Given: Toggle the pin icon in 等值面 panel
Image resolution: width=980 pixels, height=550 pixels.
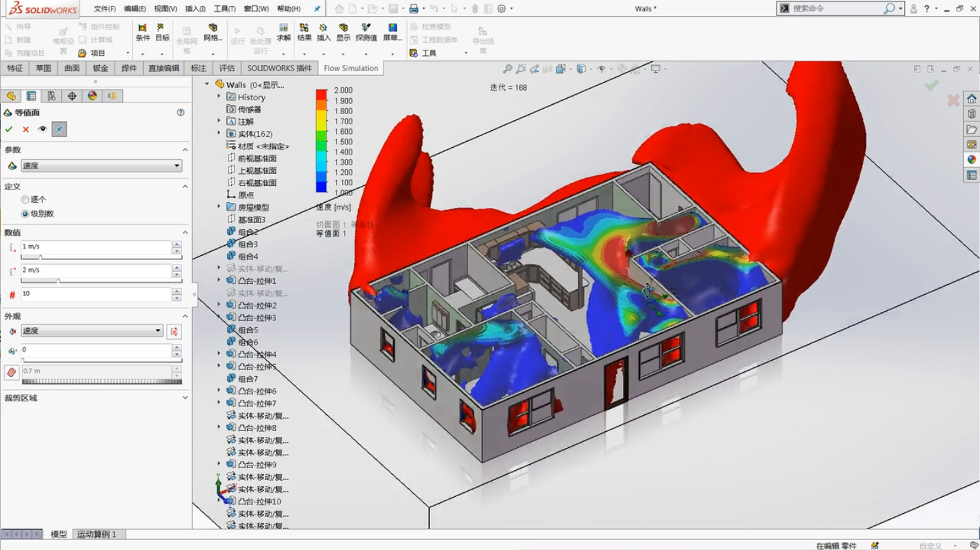Looking at the screenshot, I should tap(59, 129).
